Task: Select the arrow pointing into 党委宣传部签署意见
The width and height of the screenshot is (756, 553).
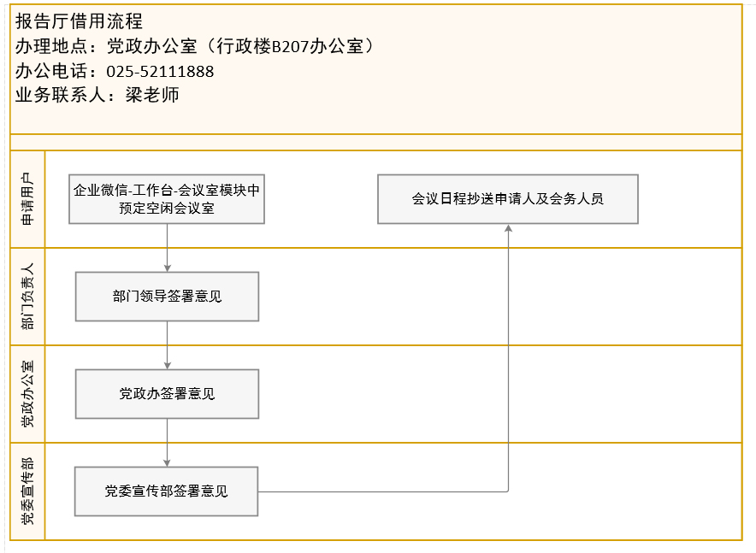Action: coord(167,443)
